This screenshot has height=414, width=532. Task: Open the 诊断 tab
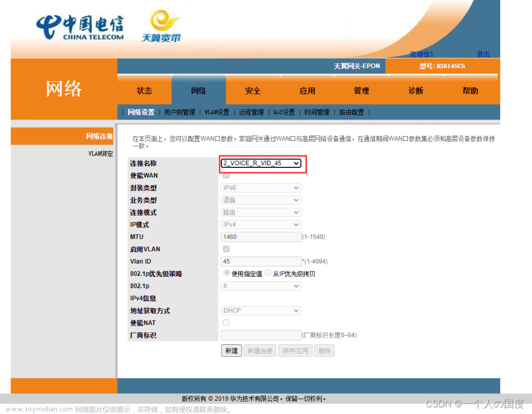[415, 90]
